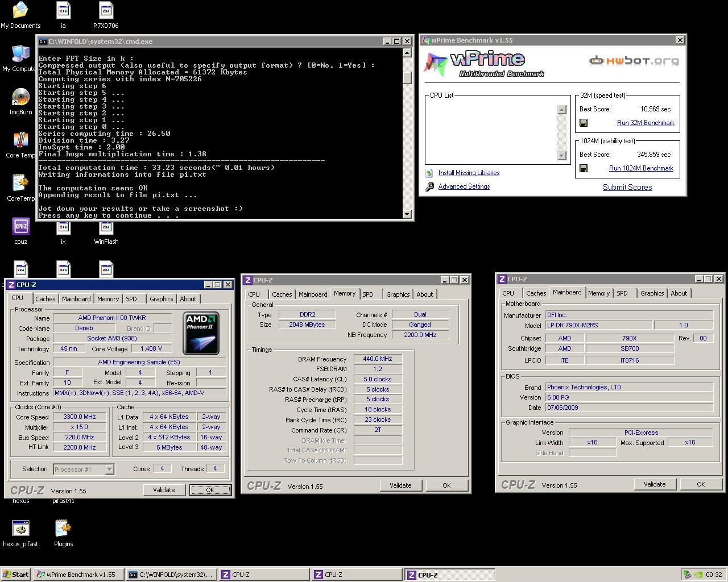This screenshot has height=582, width=728.
Task: Click the save icon beside Run 1024M Benchmark
Action: (x=584, y=168)
